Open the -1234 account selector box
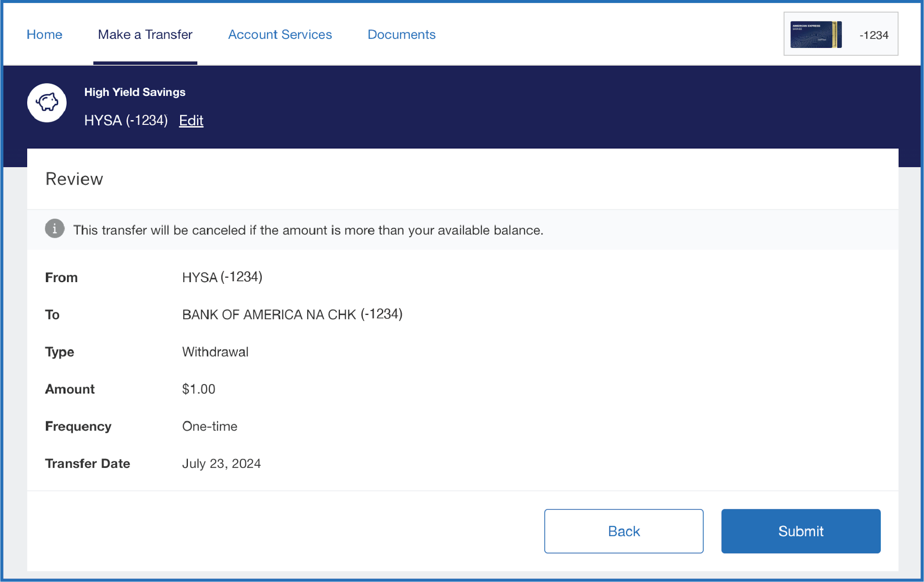Image resolution: width=924 pixels, height=582 pixels. pos(873,35)
